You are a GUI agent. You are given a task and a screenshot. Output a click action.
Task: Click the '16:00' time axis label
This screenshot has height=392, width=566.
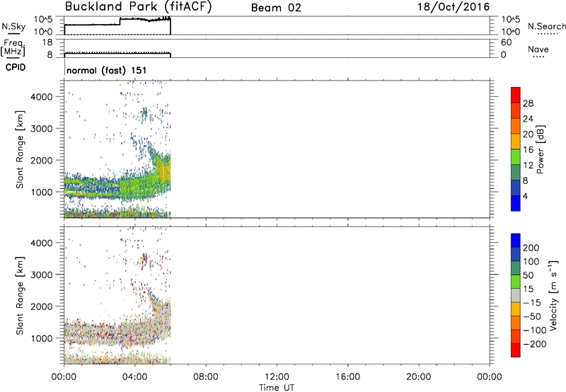[x=347, y=377]
